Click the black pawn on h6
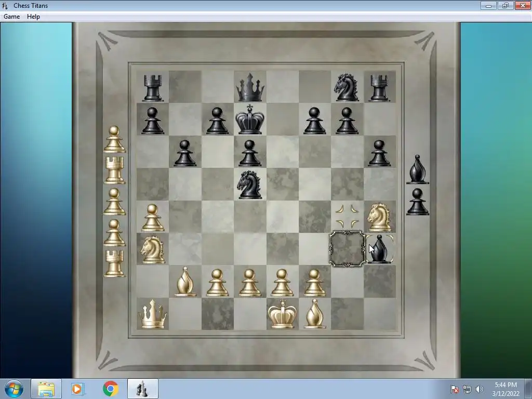Screen dimensions: 532x399 (379, 153)
